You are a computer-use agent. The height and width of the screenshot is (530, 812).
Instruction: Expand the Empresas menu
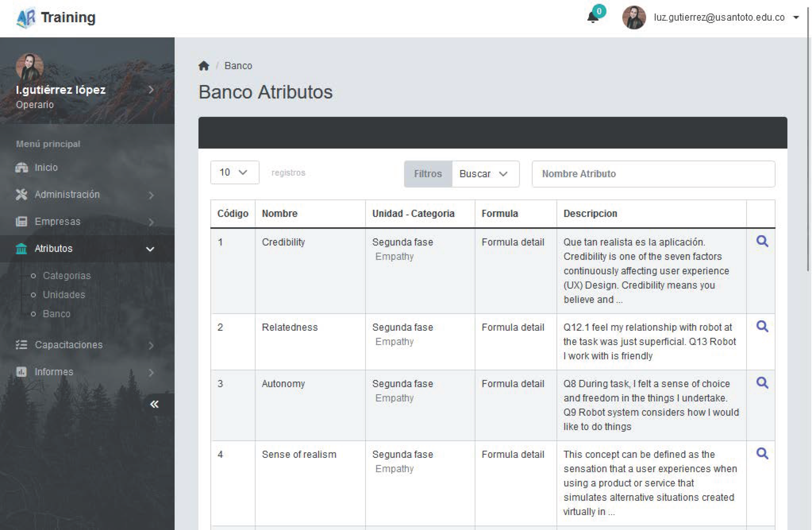pyautogui.click(x=57, y=222)
